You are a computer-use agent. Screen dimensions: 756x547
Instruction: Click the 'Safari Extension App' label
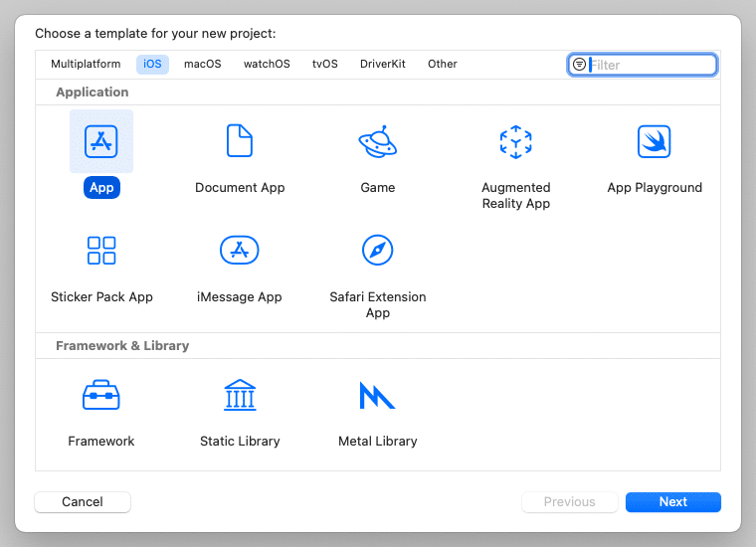click(x=378, y=304)
